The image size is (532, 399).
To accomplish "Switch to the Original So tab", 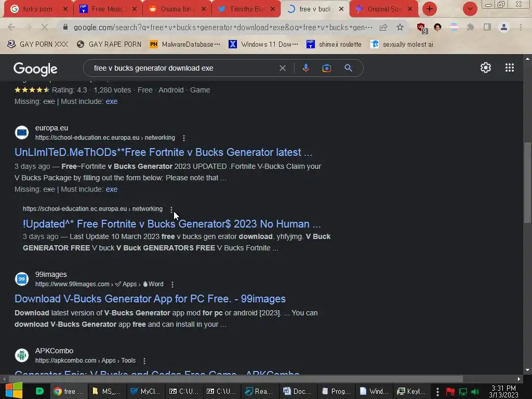I will pyautogui.click(x=384, y=9).
